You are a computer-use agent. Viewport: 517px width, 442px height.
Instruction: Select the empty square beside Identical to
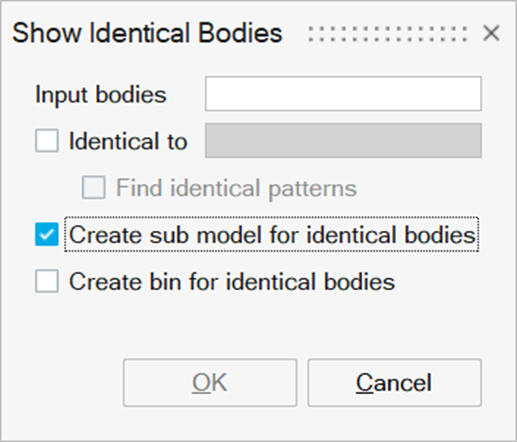pyautogui.click(x=47, y=141)
